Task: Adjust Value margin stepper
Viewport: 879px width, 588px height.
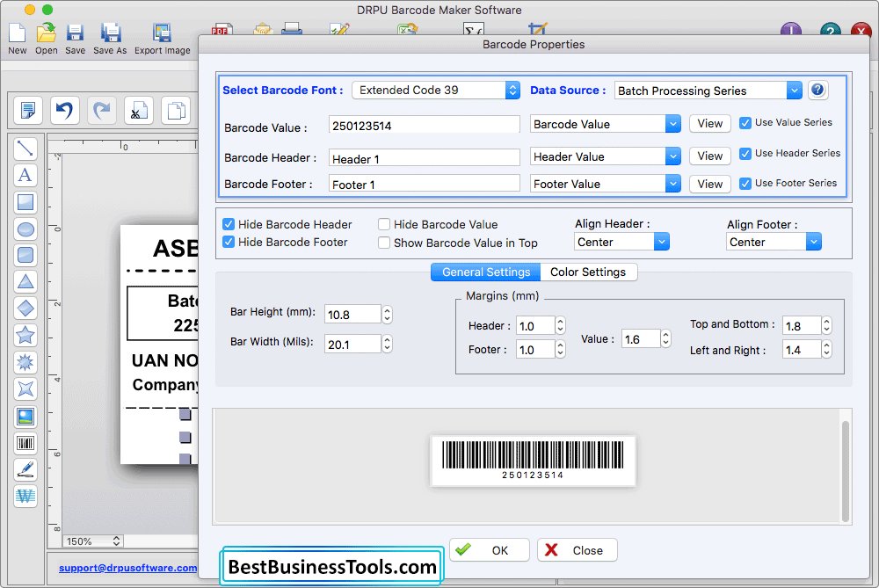Action: 665,338
